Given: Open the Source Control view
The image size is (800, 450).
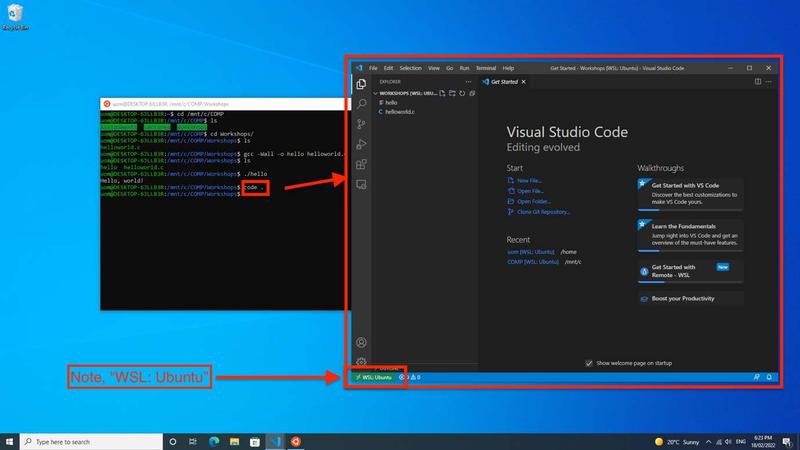Looking at the screenshot, I should pos(361,124).
